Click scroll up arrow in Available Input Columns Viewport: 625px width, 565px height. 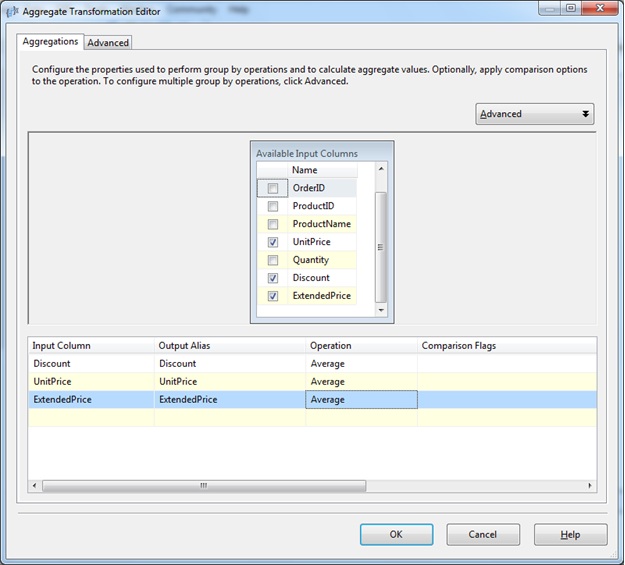(x=381, y=169)
